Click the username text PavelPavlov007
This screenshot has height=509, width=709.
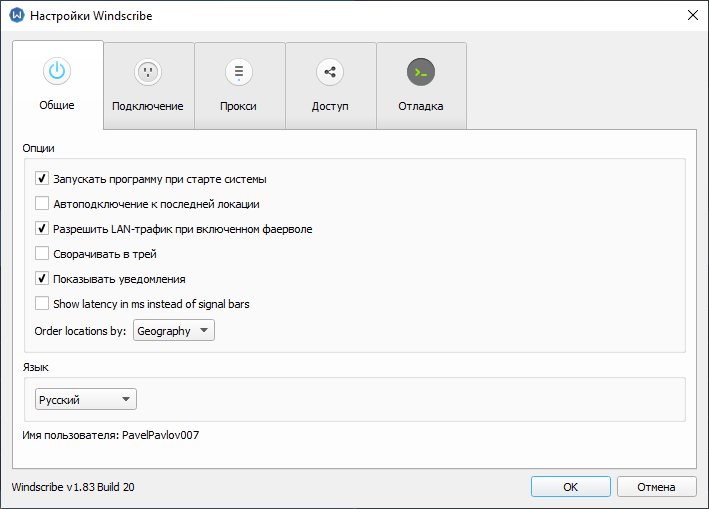click(x=161, y=435)
